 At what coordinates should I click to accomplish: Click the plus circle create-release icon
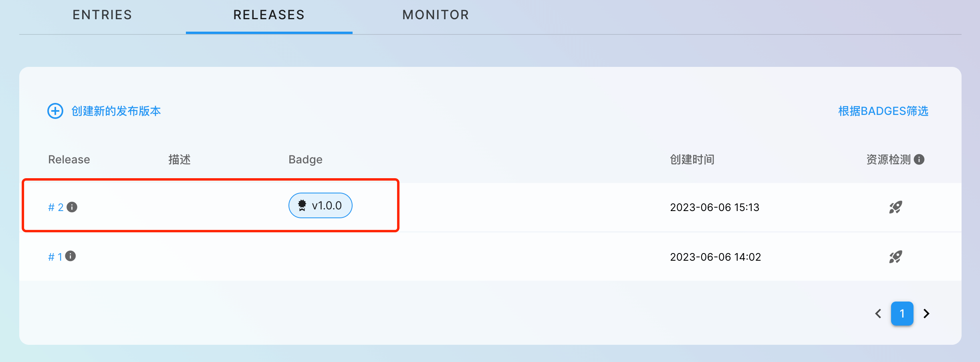(55, 111)
